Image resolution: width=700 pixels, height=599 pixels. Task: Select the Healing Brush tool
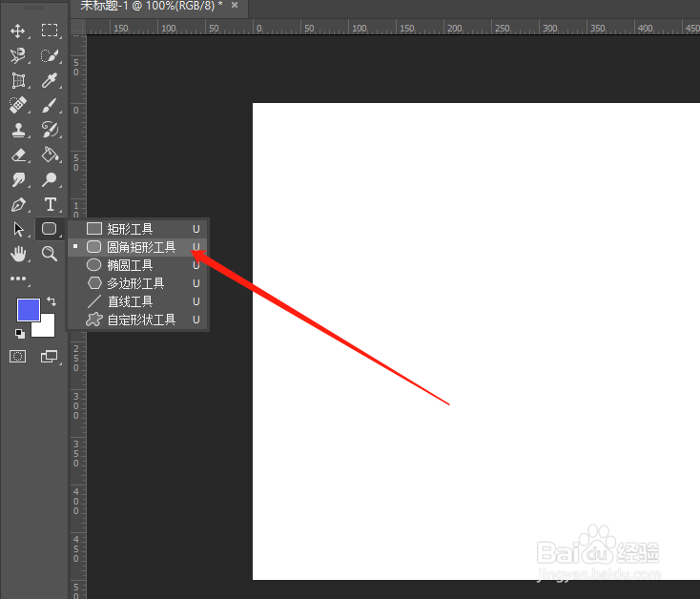pos(18,105)
